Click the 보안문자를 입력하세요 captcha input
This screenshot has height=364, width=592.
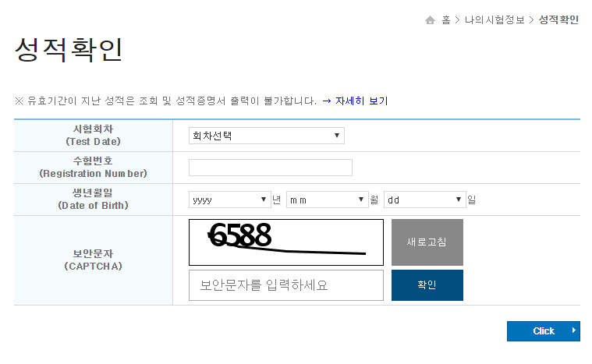click(x=285, y=285)
